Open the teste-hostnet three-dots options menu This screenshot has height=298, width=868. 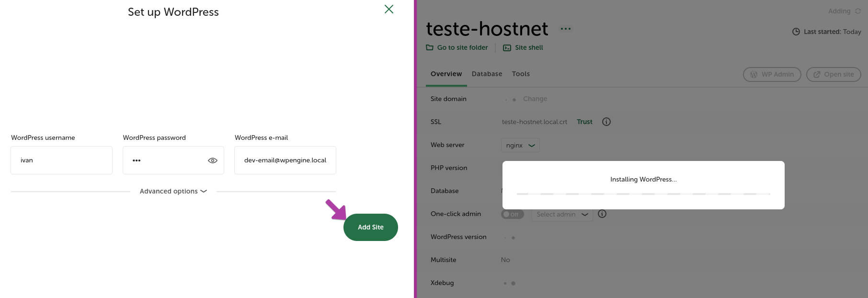tap(566, 29)
